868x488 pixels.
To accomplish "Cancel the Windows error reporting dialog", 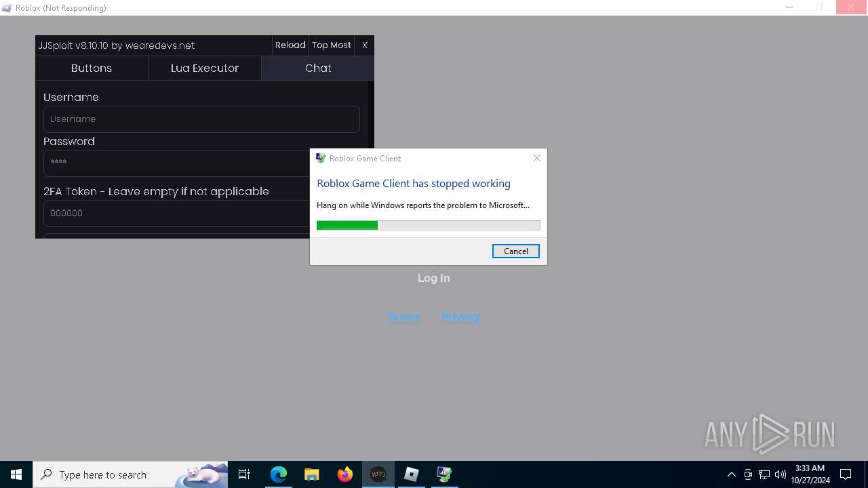I will [515, 251].
